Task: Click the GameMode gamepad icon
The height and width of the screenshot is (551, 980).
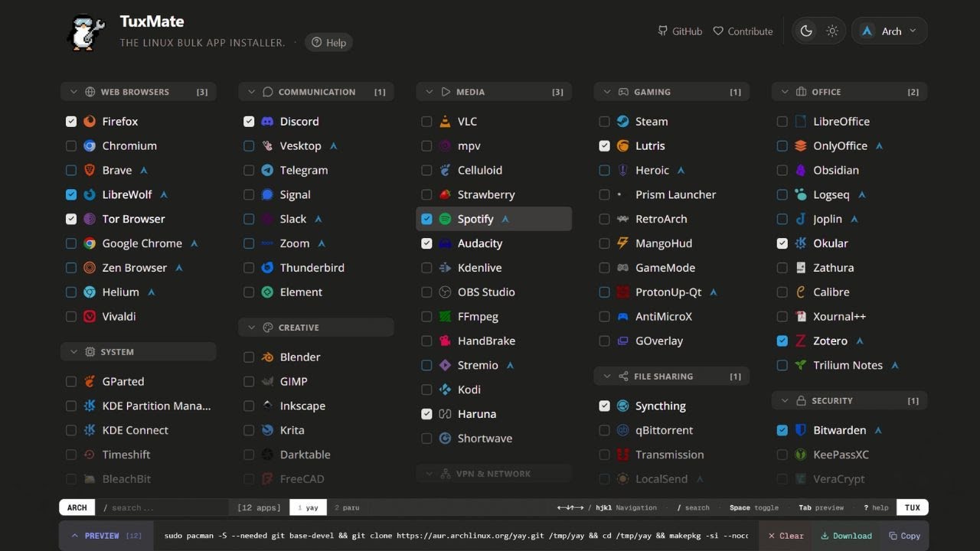Action: coord(622,268)
